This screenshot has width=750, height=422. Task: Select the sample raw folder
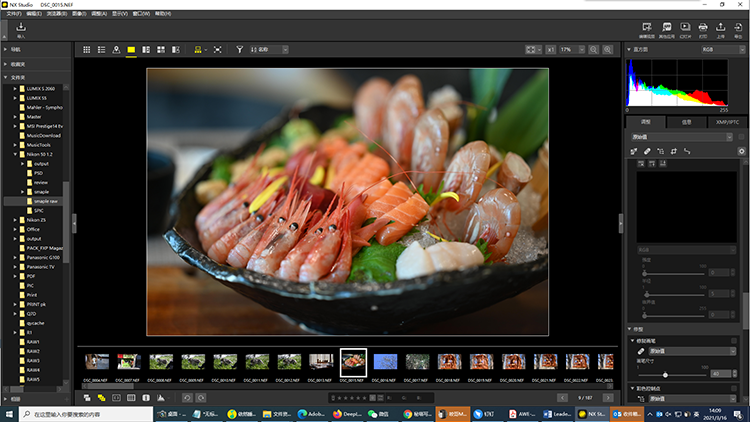pos(47,201)
